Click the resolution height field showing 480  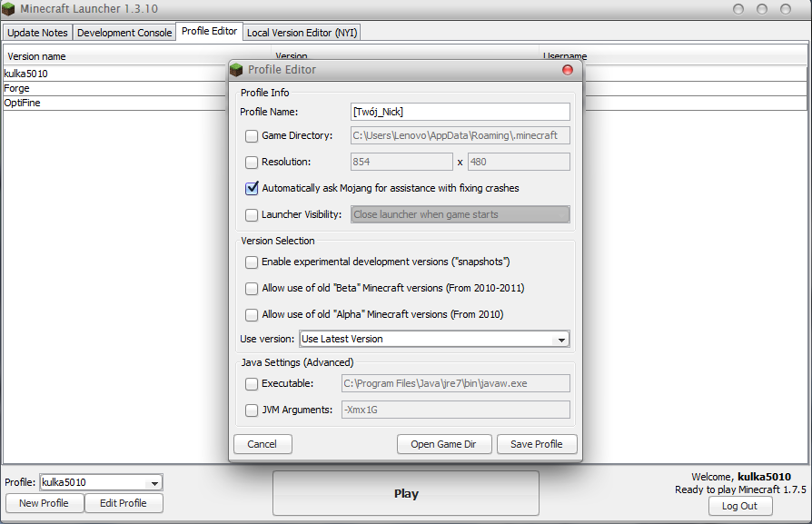point(519,162)
